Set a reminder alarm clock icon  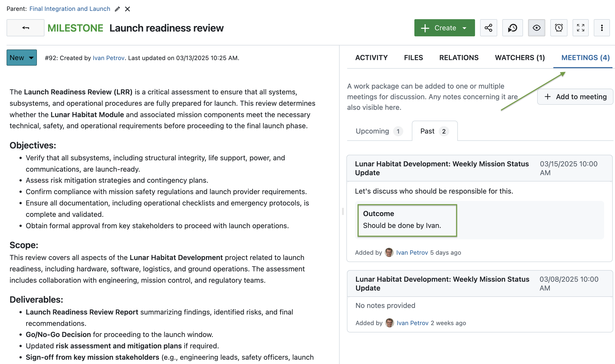coord(559,28)
